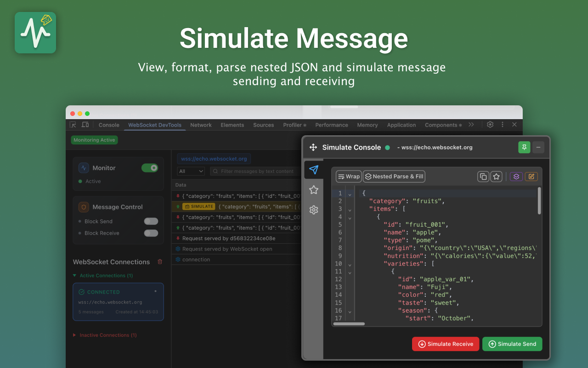
Task: Open the All message type filter dropdown
Action: 190,171
